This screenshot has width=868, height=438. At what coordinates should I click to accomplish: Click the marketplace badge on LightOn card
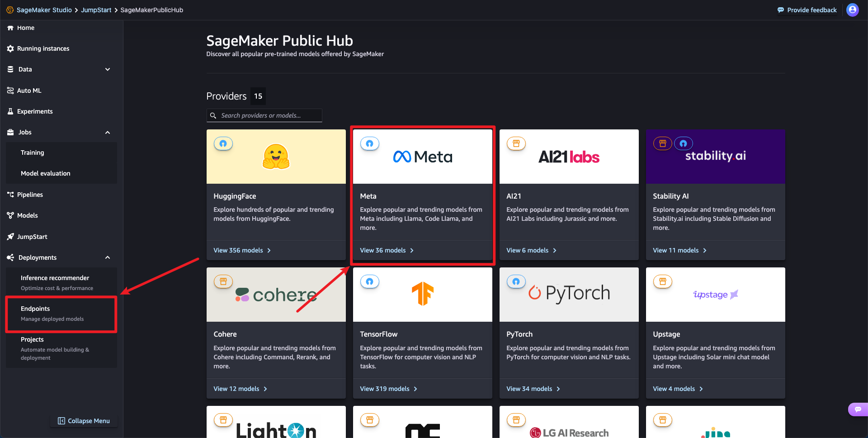(223, 420)
